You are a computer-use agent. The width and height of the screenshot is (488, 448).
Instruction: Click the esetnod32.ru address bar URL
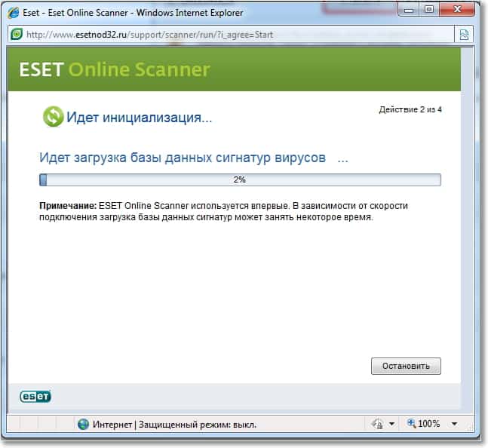pos(149,34)
